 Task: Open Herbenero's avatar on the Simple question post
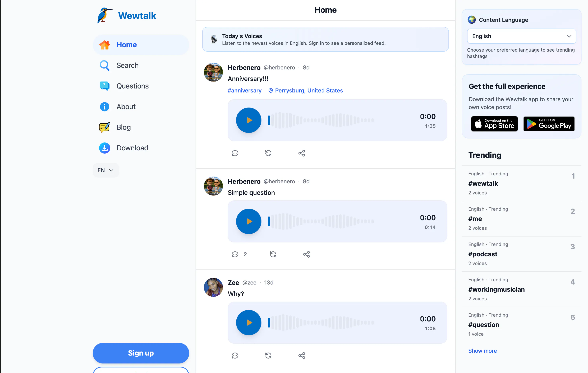click(x=213, y=186)
